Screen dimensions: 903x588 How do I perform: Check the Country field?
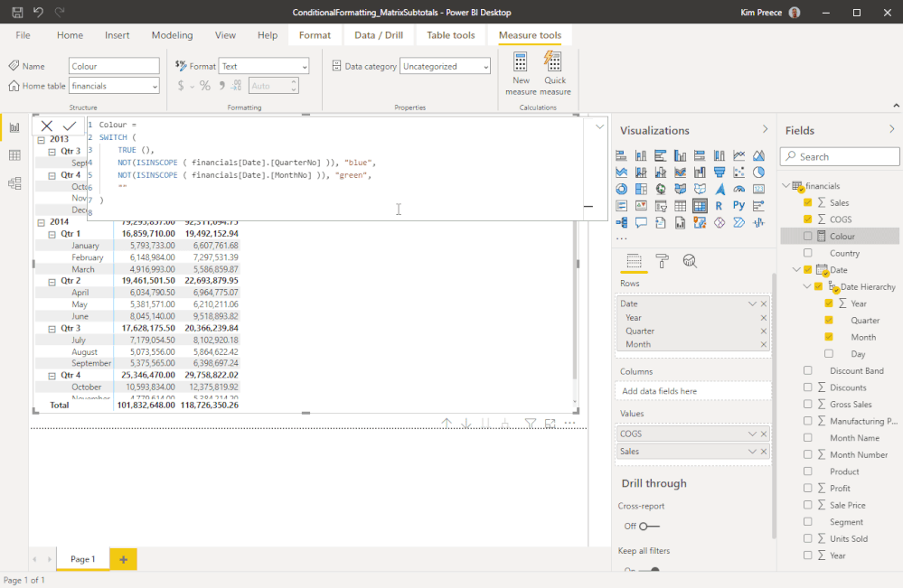click(807, 253)
